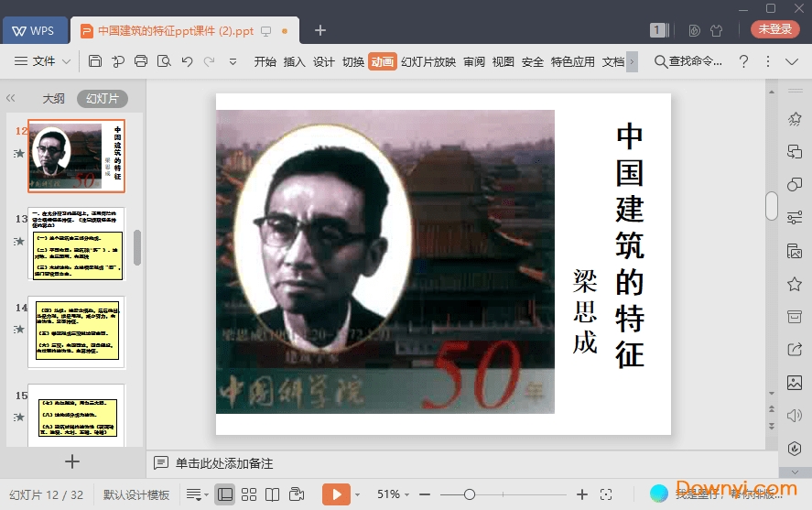Click right sidebar speaker audio icon
The height and width of the screenshot is (510, 812).
tap(795, 416)
